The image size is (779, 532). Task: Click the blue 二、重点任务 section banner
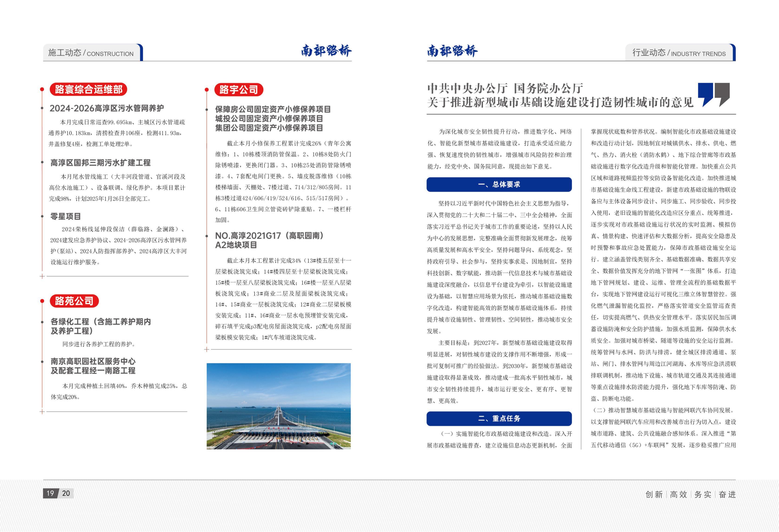coord(499,419)
